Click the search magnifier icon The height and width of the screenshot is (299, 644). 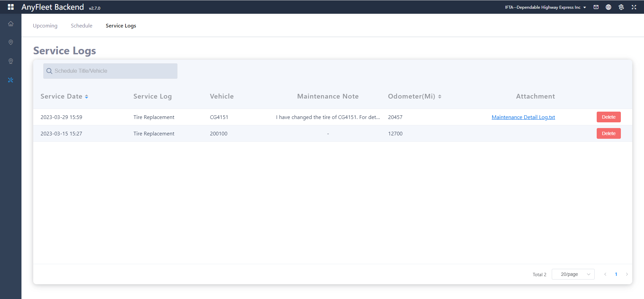pos(49,71)
